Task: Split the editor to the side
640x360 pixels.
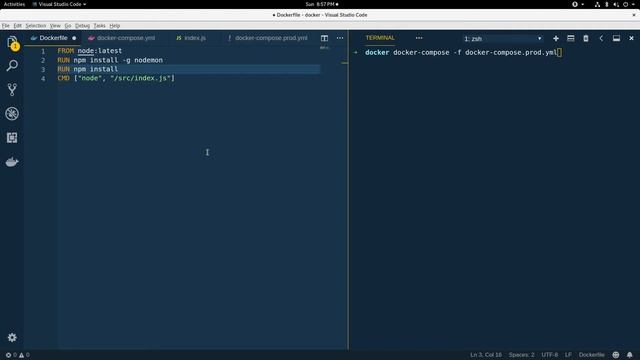Action: 324,38
